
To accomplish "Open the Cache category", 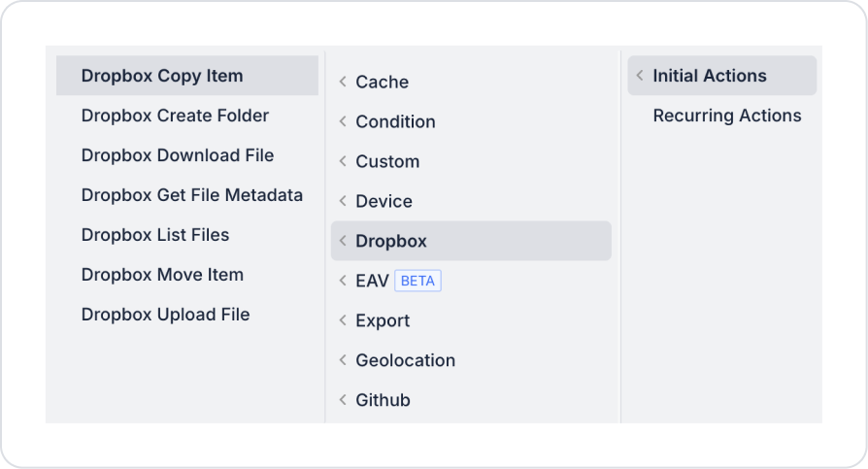I will [x=471, y=82].
